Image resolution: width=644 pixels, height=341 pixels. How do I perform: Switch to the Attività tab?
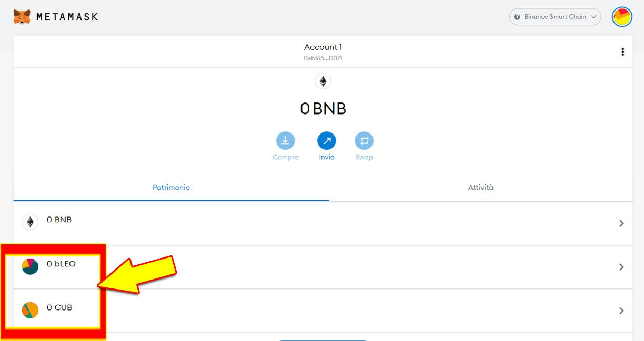[x=481, y=188]
